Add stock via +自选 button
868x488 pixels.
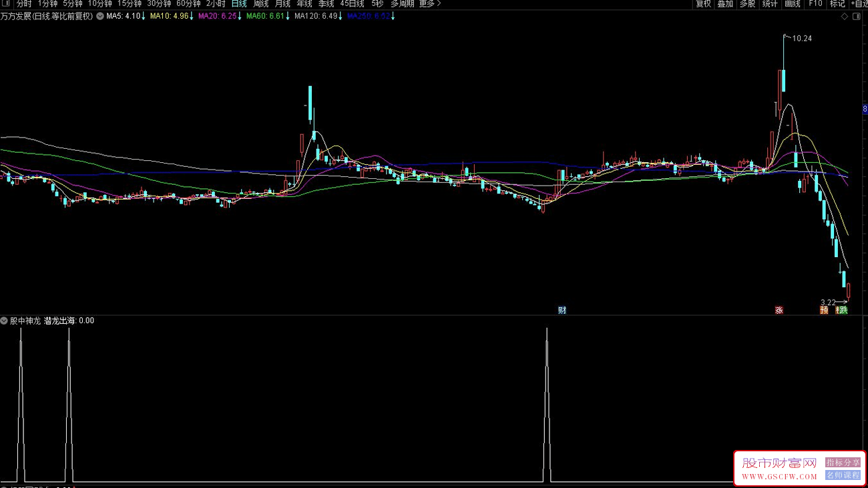[x=859, y=4]
